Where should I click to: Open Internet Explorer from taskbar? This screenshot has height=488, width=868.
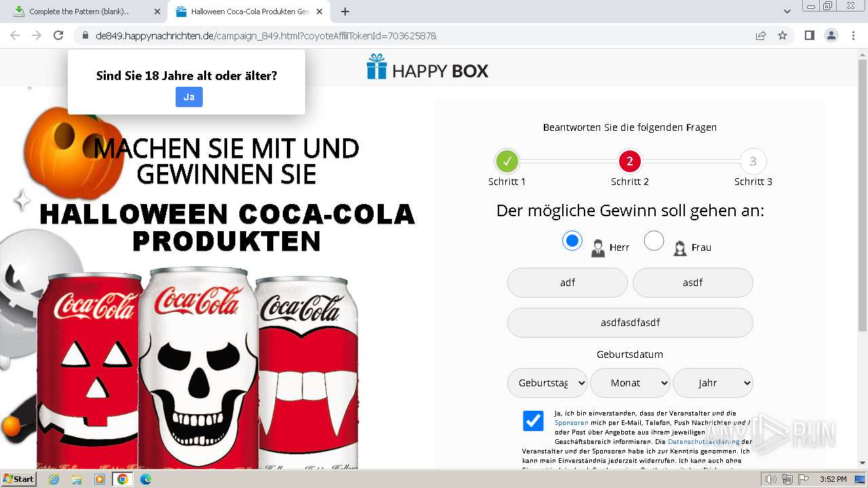coord(54,479)
